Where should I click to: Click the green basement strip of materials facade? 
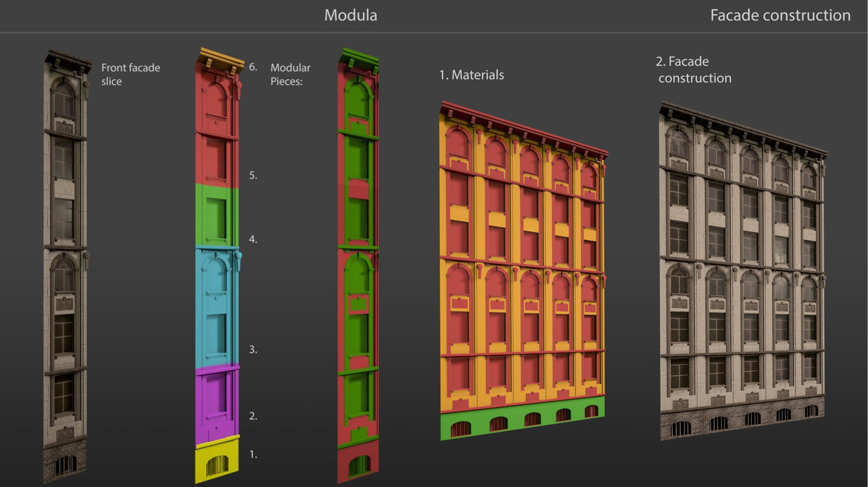click(522, 418)
